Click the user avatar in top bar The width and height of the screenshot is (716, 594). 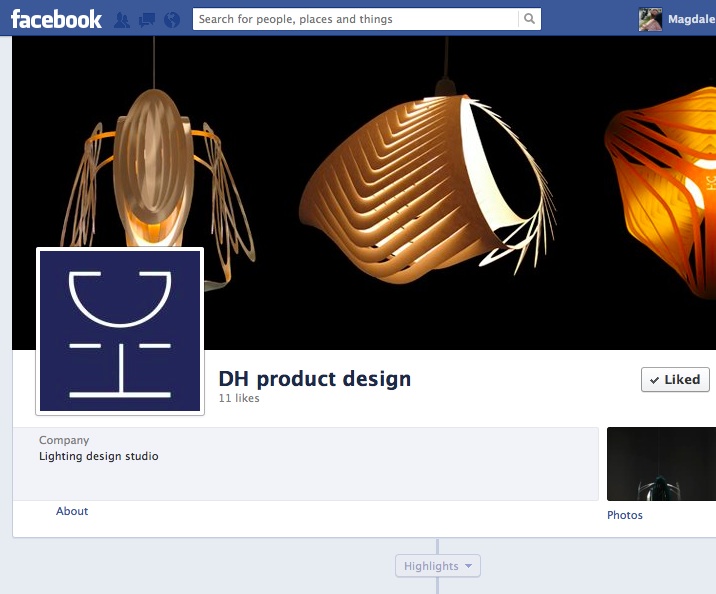(651, 19)
